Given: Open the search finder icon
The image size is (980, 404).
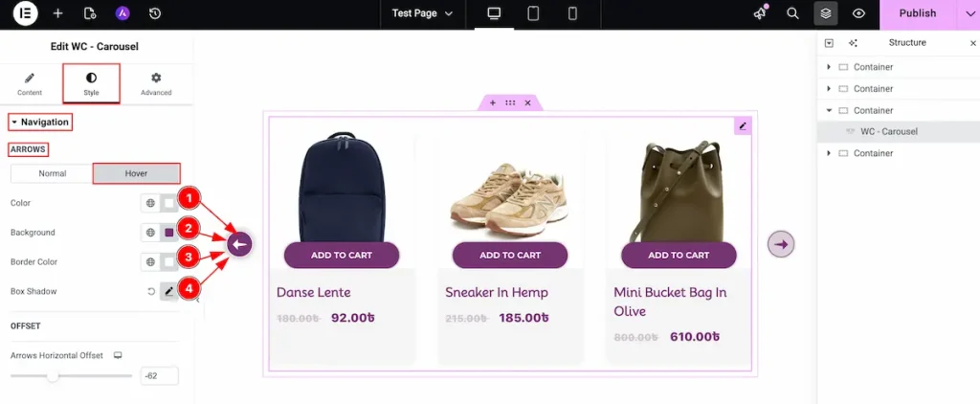Looking at the screenshot, I should tap(792, 13).
